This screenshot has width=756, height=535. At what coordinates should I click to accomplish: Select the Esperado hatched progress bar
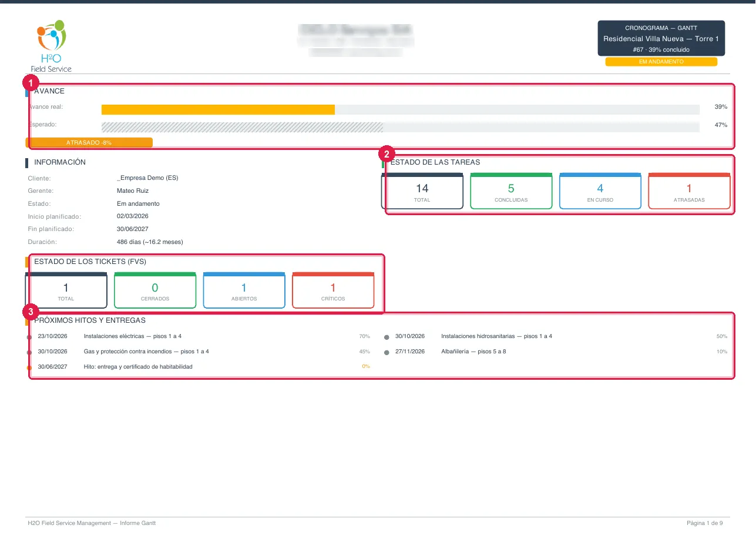coord(401,127)
